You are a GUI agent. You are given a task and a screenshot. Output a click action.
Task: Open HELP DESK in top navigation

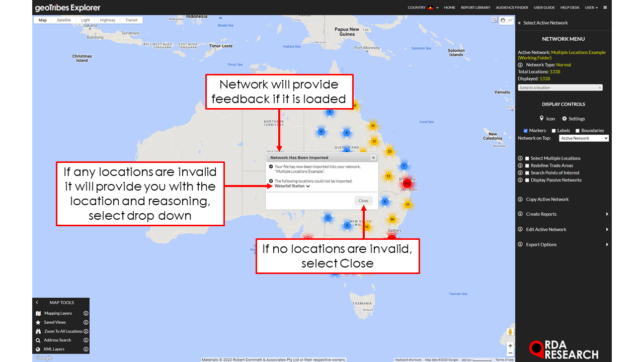pos(570,8)
